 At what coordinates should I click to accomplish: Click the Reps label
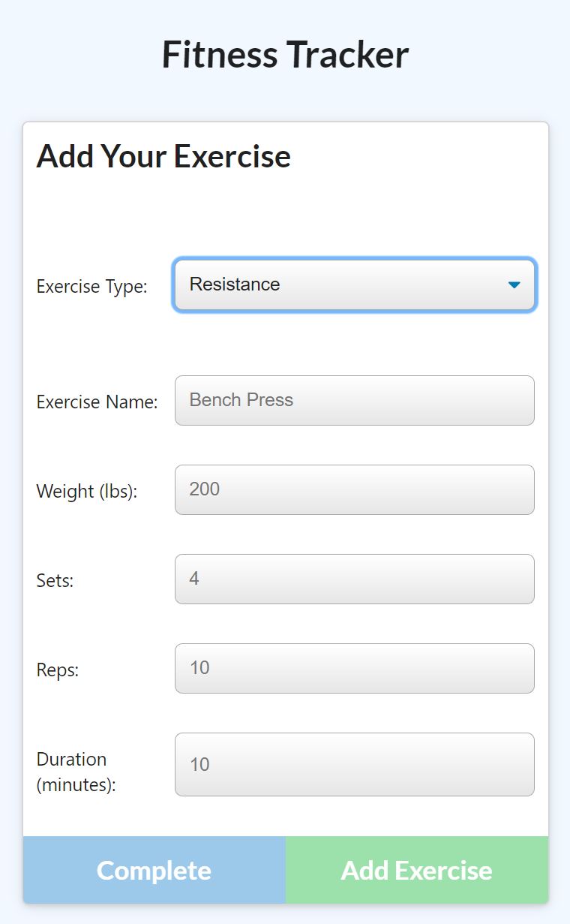(56, 670)
